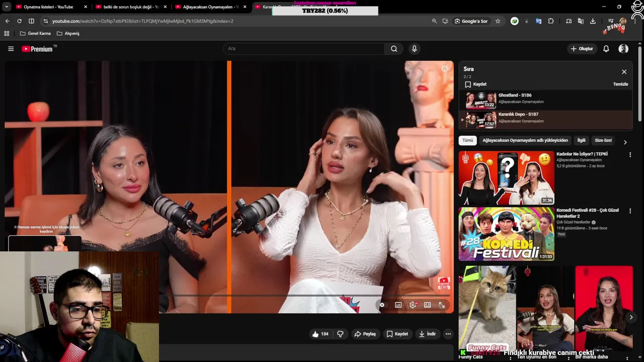
Task: Close the Sıra queue panel
Action: pyautogui.click(x=624, y=72)
